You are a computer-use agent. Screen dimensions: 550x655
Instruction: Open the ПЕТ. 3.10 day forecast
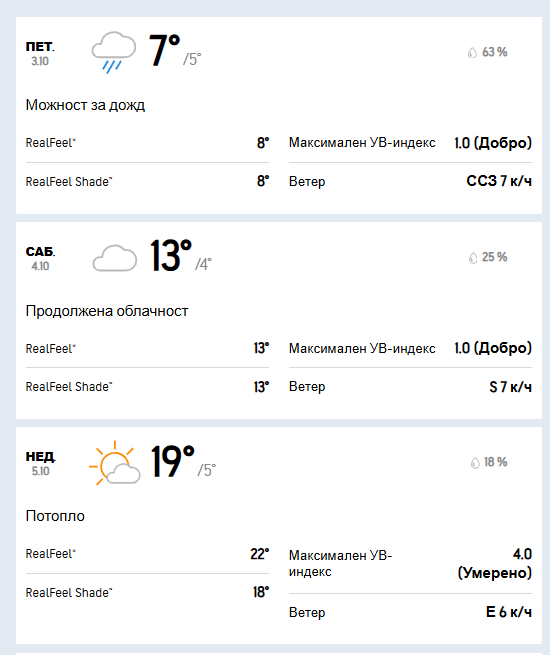tap(40, 53)
